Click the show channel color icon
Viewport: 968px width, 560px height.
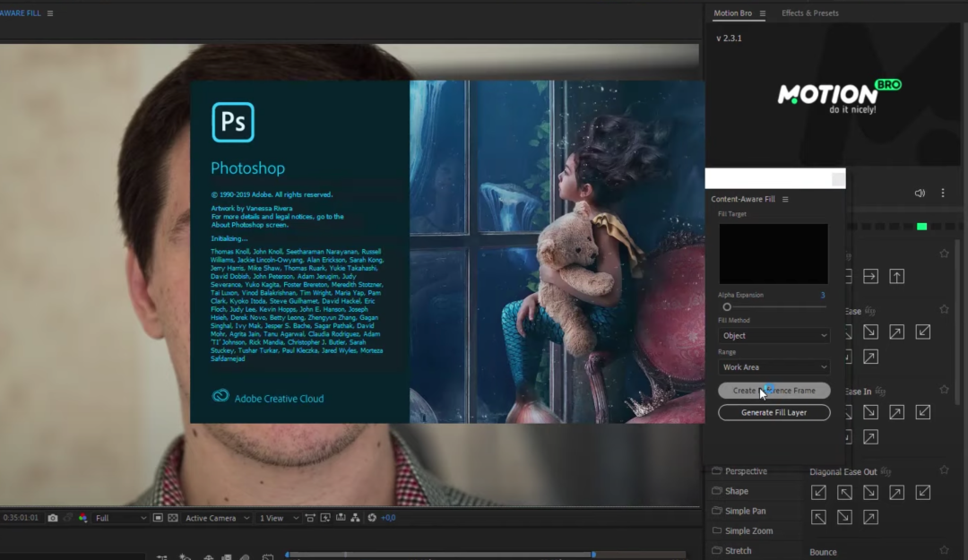83,518
